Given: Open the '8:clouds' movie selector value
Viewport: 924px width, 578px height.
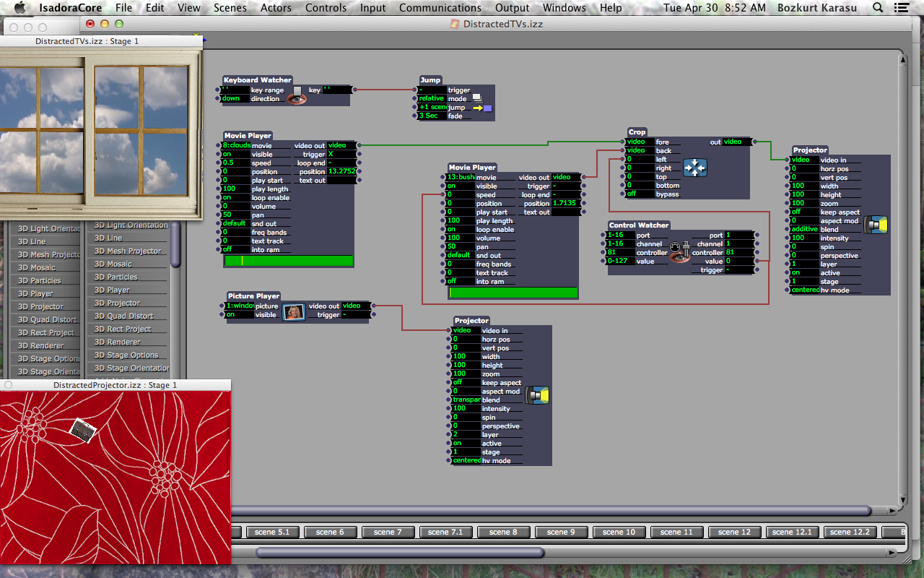Looking at the screenshot, I should click(236, 145).
